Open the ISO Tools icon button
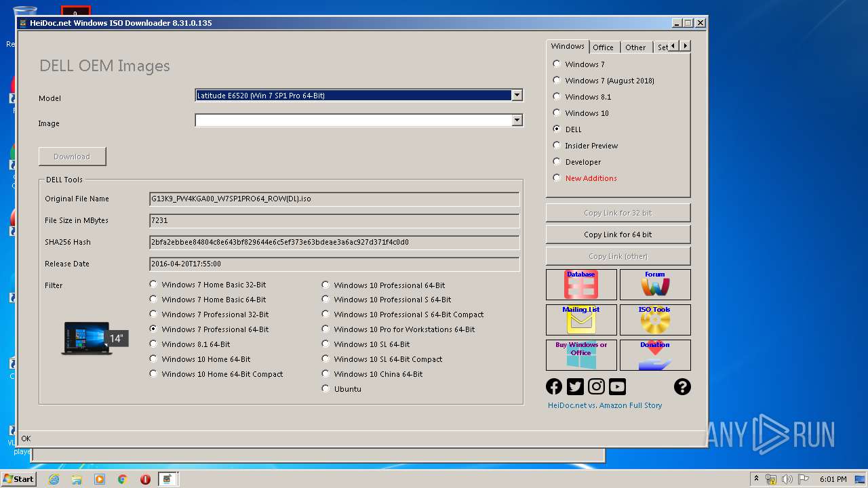Image resolution: width=868 pixels, height=488 pixels. click(x=655, y=320)
